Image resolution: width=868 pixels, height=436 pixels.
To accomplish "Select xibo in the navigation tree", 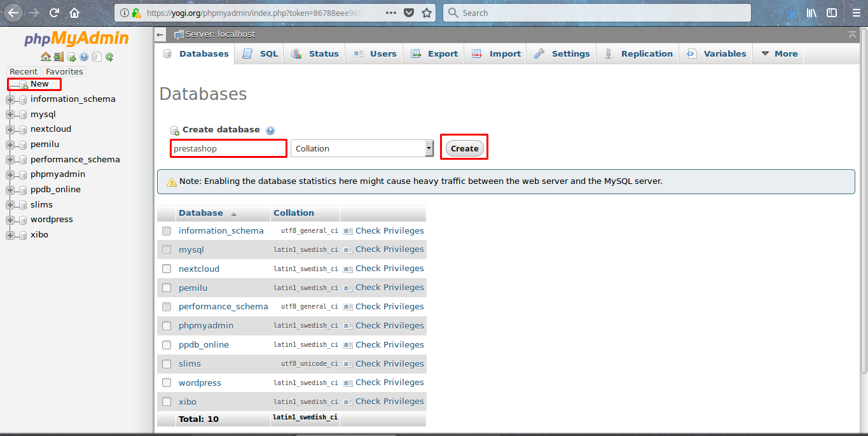I will [x=39, y=235].
